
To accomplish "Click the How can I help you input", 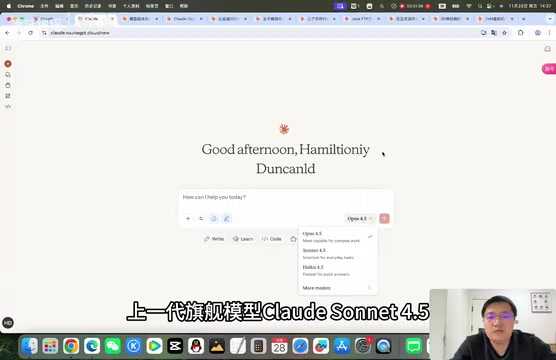I will (x=286, y=197).
